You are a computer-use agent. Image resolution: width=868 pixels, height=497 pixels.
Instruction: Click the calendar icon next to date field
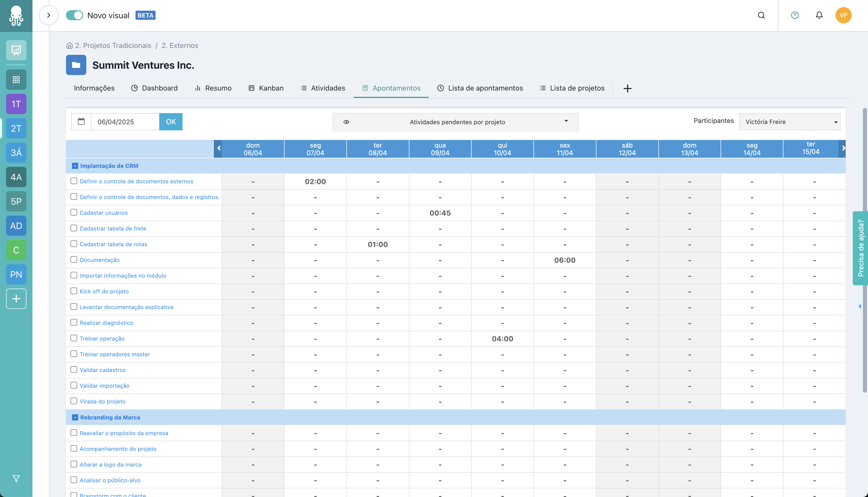pyautogui.click(x=81, y=121)
